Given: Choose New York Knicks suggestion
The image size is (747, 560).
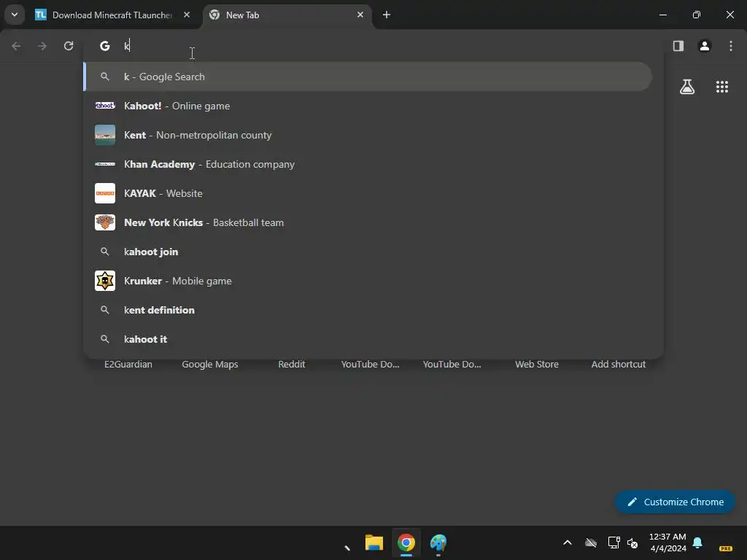Looking at the screenshot, I should (368, 222).
